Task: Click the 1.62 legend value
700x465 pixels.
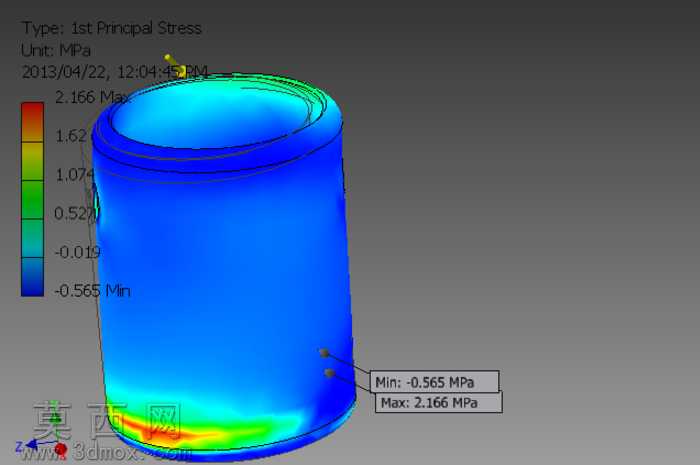Action: [x=71, y=136]
